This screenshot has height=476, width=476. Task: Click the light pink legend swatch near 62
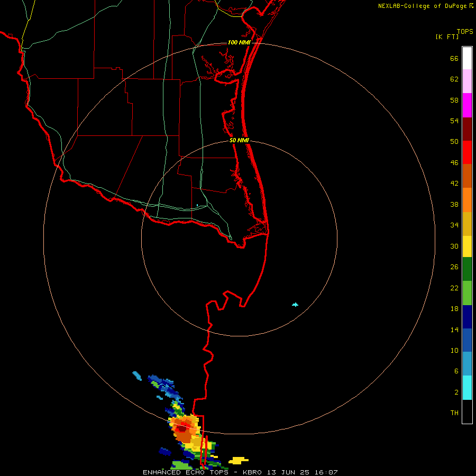[x=467, y=81]
